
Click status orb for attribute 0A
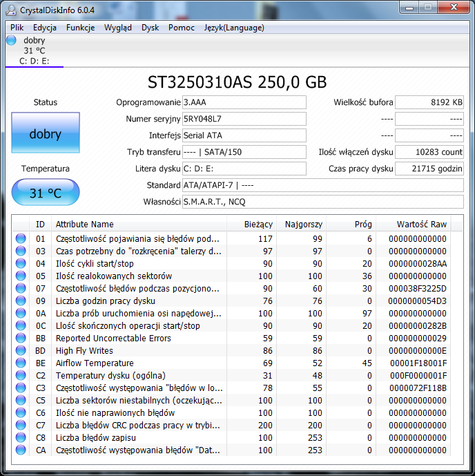[x=21, y=313]
